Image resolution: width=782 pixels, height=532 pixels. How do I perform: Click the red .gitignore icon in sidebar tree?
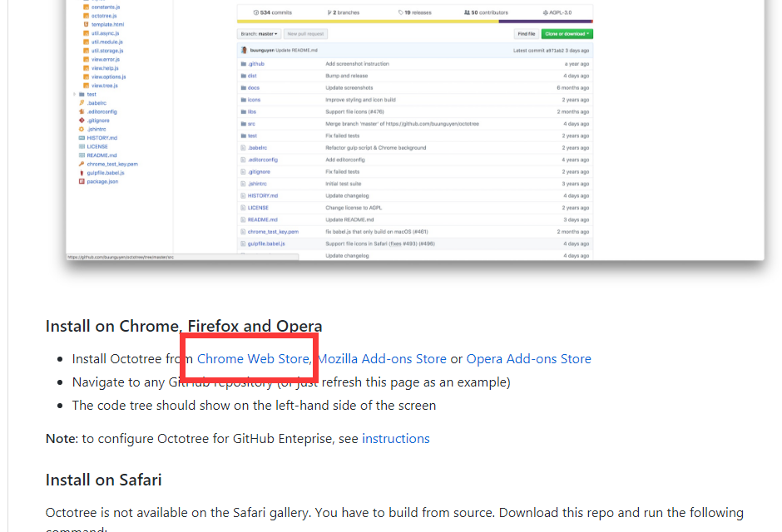pyautogui.click(x=82, y=121)
